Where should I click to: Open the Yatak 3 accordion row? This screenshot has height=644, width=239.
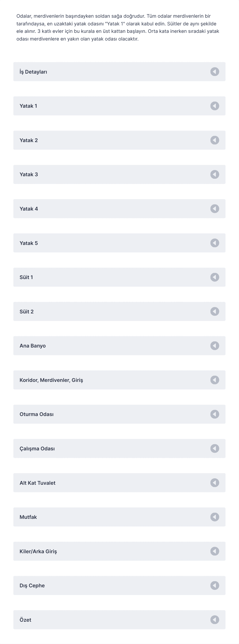coord(119,174)
